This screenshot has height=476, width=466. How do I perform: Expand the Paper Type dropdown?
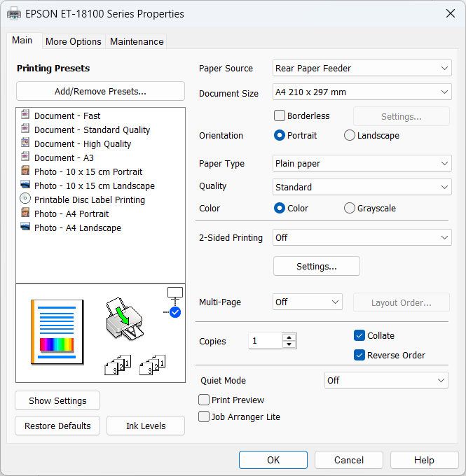(x=362, y=163)
